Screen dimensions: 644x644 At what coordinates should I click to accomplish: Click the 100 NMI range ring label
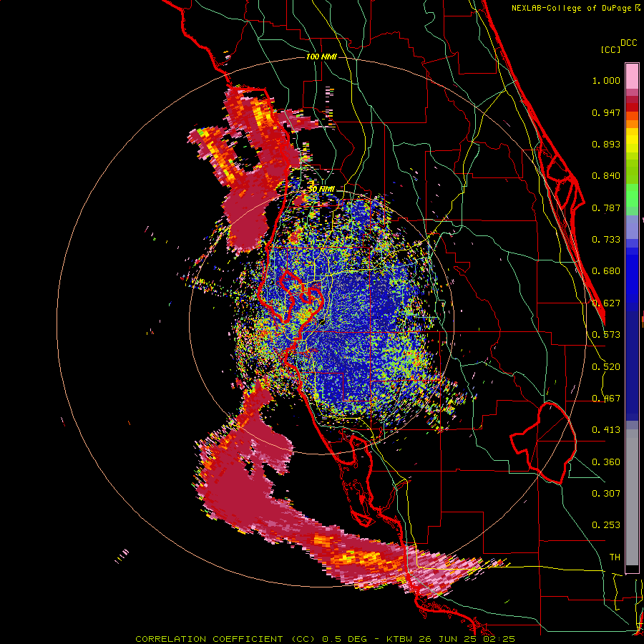coord(321,57)
